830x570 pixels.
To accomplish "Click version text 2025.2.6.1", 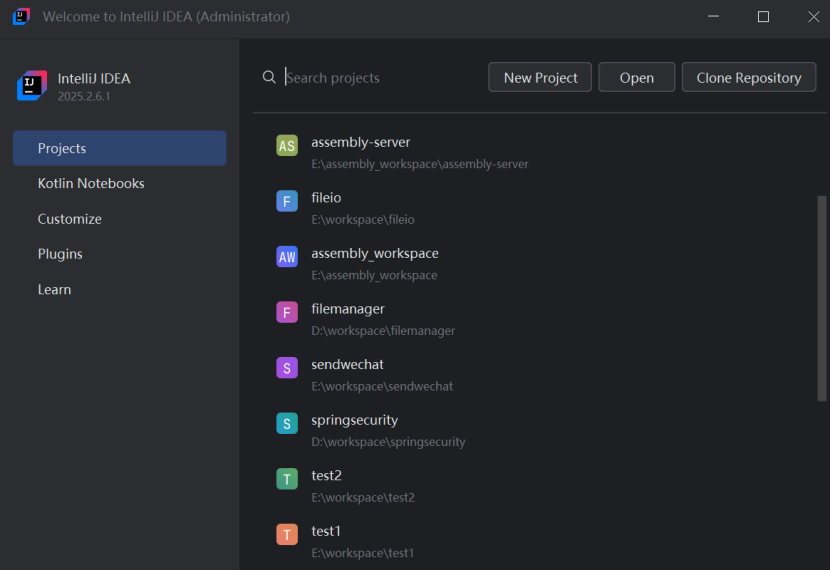I will click(84, 96).
